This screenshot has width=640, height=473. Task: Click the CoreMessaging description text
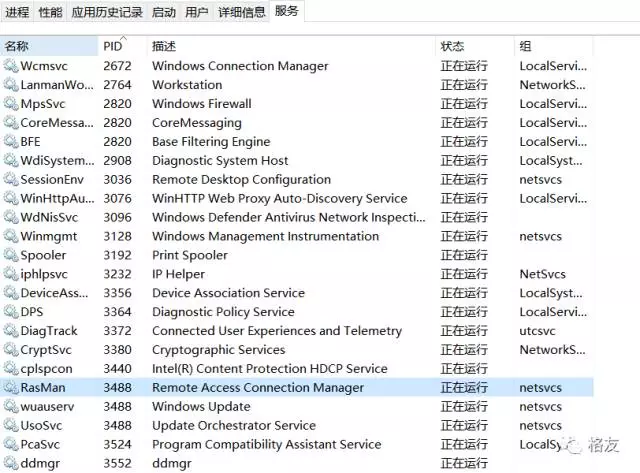197,123
